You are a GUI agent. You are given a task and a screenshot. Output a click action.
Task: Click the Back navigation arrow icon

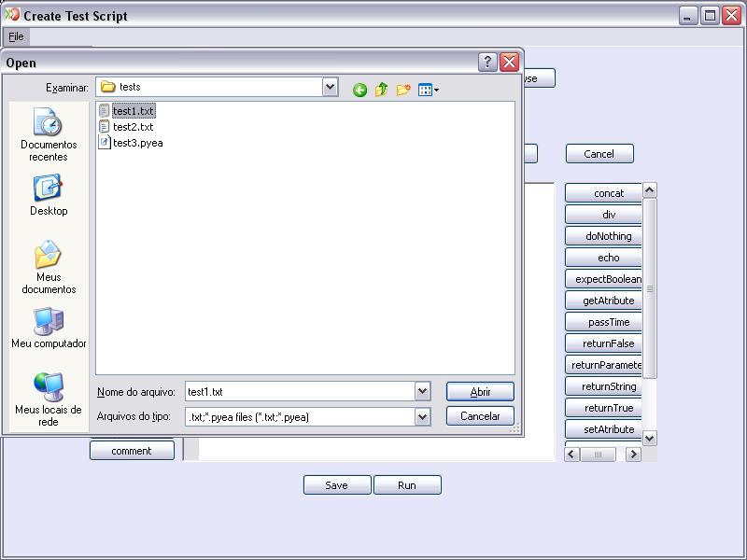[x=359, y=90]
